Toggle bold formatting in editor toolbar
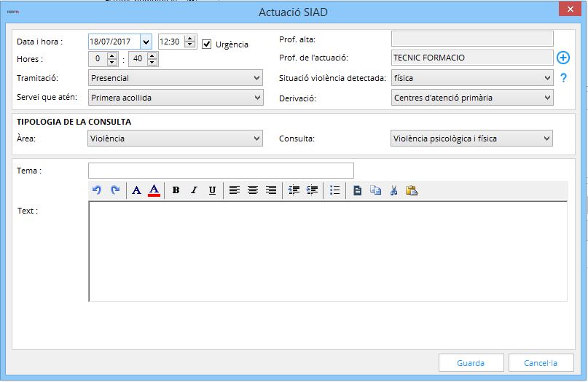The width and height of the screenshot is (588, 382). point(176,190)
